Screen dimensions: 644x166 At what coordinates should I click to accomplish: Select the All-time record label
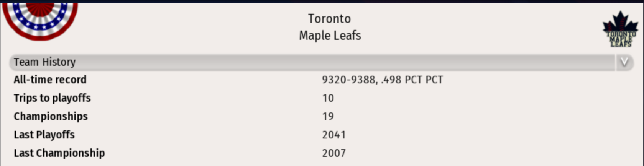(x=50, y=80)
